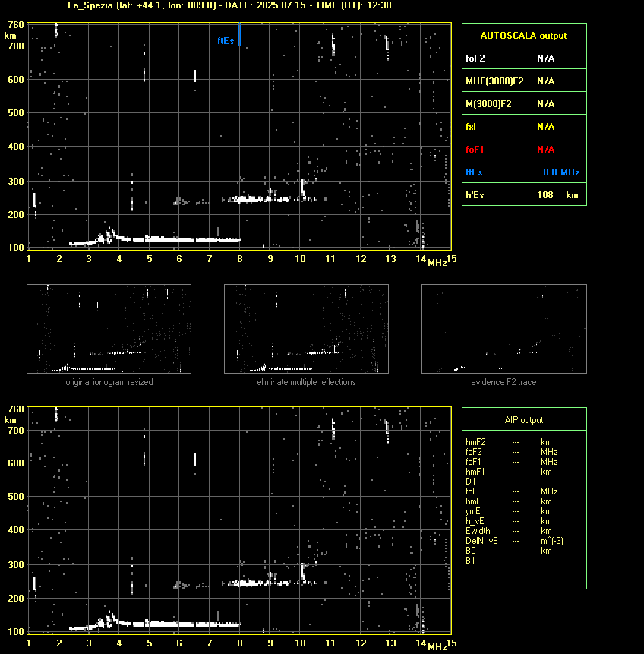The image size is (644, 654).
Task: Click the DelN_vE row in AIP output
Action: point(515,541)
